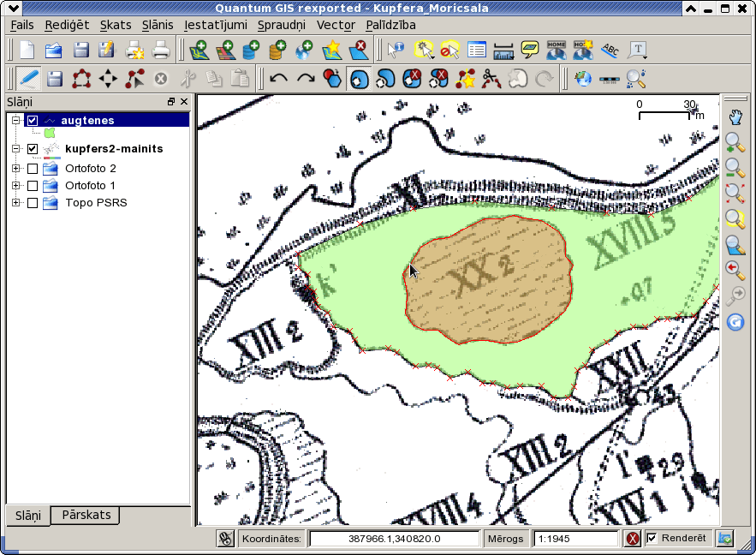Image resolution: width=756 pixels, height=555 pixels.
Task: Create a new project with blank page icon
Action: point(27,51)
